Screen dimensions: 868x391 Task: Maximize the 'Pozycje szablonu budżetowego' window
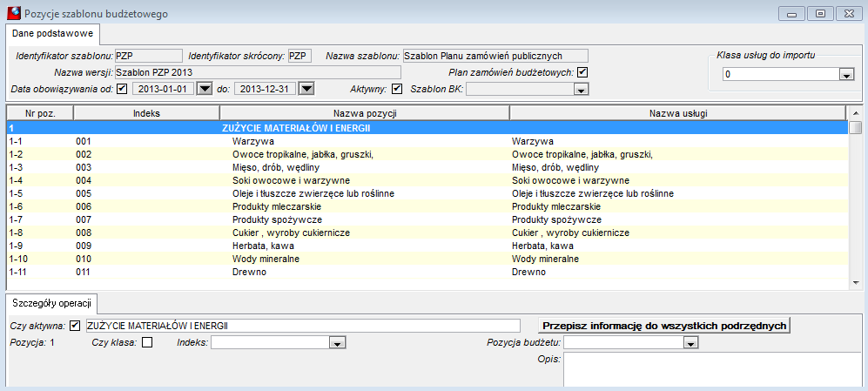(x=820, y=13)
